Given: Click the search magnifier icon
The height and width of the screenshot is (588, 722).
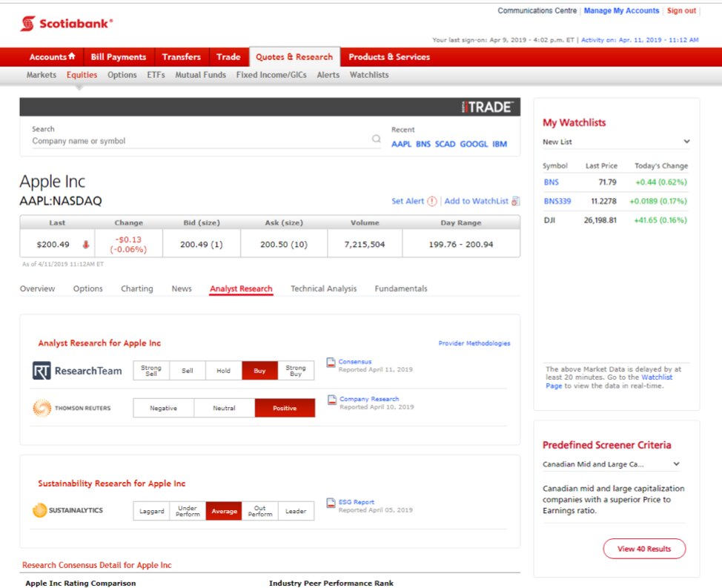Looking at the screenshot, I should [x=376, y=139].
